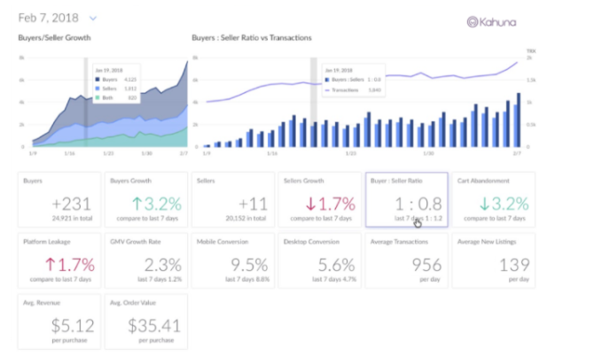
Task: Select the Average New Listings card
Action: (493, 260)
